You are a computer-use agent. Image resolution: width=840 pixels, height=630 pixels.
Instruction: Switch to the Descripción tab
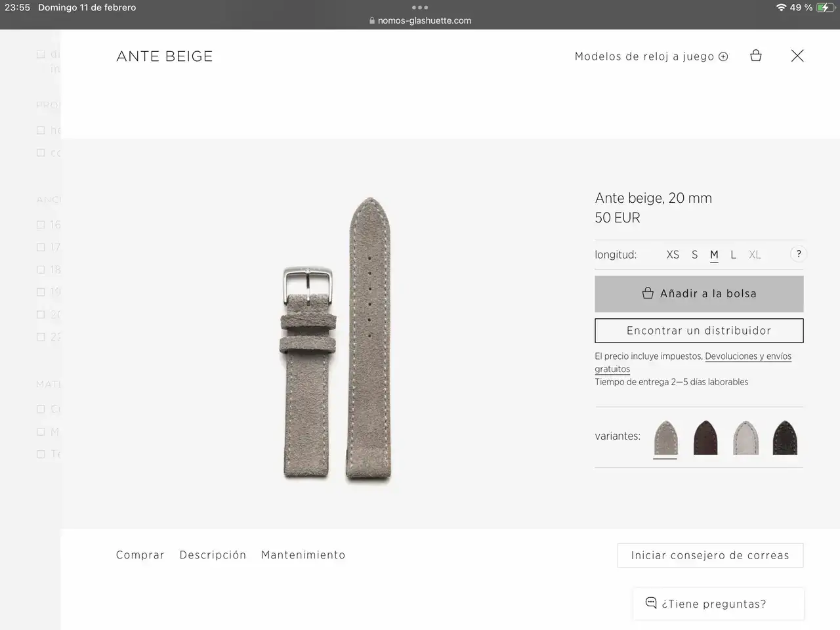(213, 555)
